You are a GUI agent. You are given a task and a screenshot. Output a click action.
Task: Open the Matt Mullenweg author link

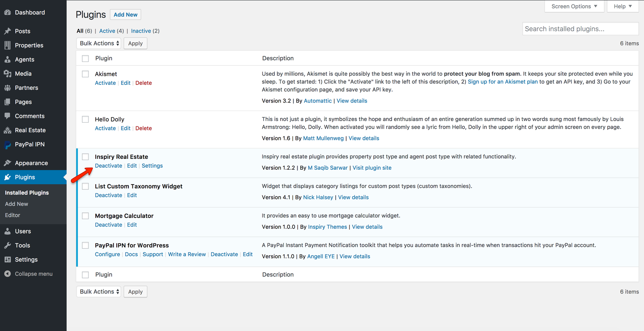(323, 138)
